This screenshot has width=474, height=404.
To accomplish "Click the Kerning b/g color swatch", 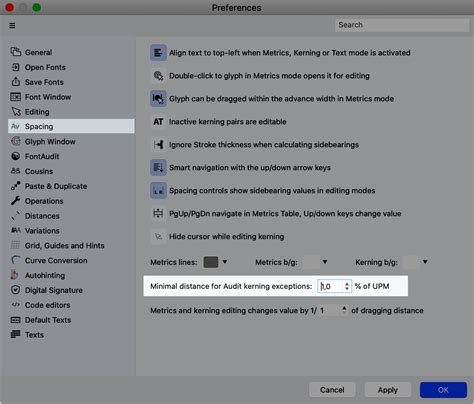I will click(x=411, y=262).
